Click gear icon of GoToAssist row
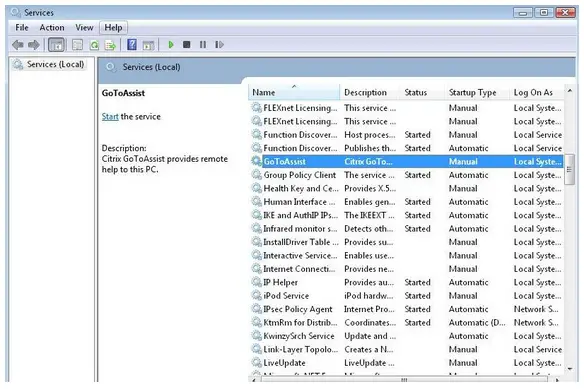This screenshot has height=389, width=584. [256, 161]
